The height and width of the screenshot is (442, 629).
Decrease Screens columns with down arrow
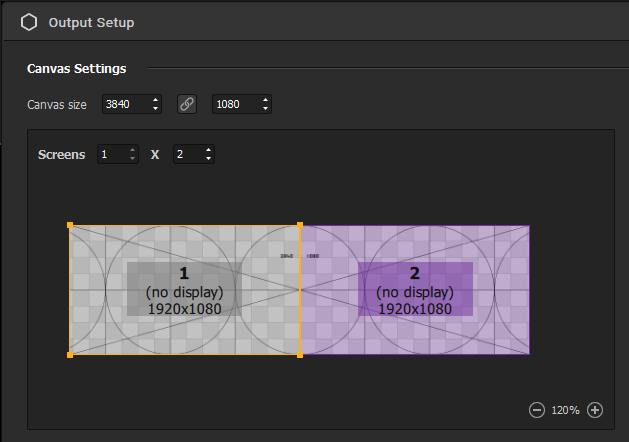point(208,159)
